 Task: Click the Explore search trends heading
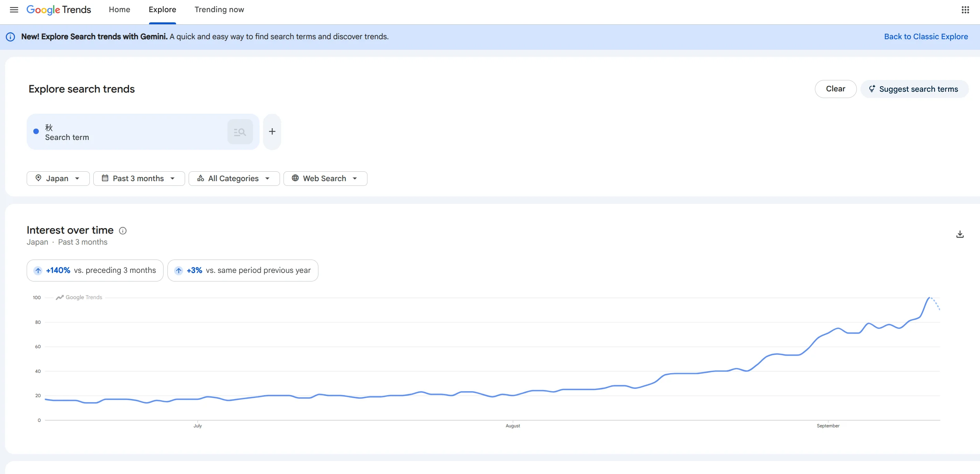[x=82, y=89]
